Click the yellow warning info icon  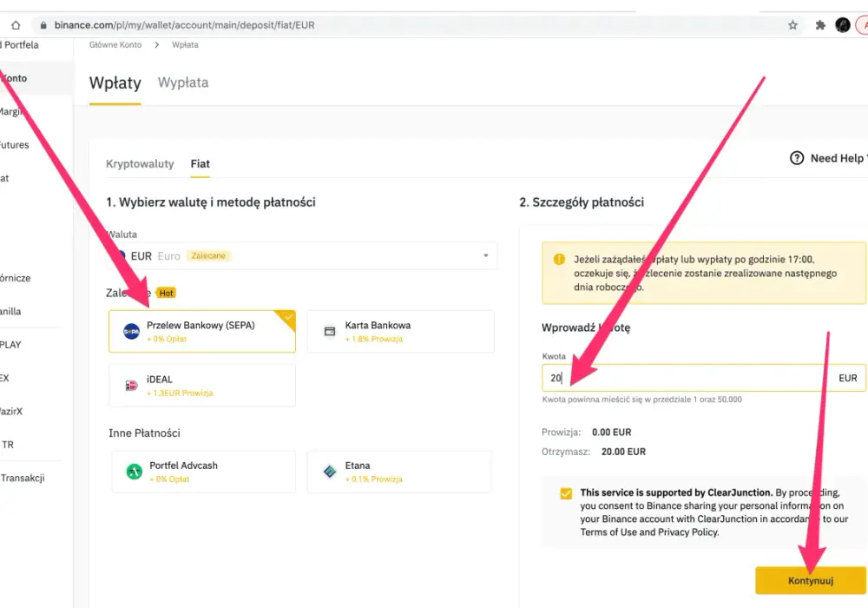click(559, 259)
